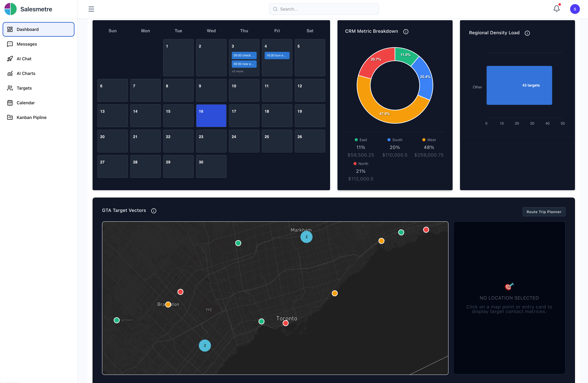Toggle the South legend entry
Image resolution: width=588 pixels, height=383 pixels.
point(394,140)
